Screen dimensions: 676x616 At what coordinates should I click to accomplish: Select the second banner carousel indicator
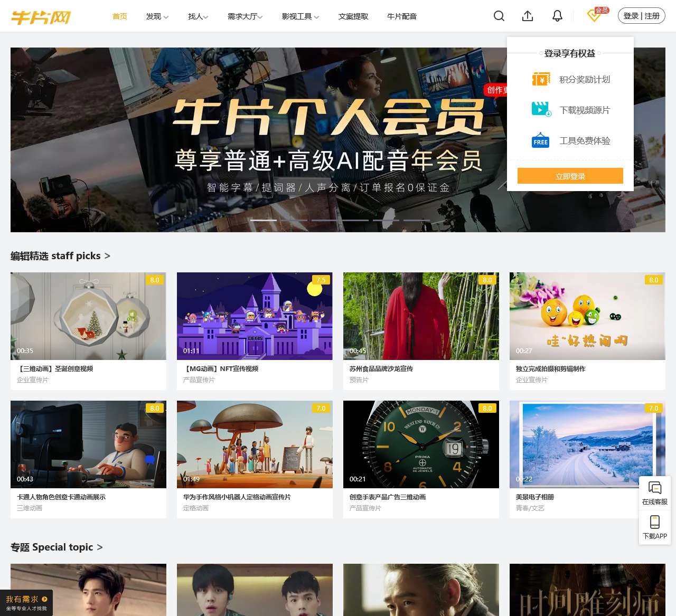[x=294, y=220]
